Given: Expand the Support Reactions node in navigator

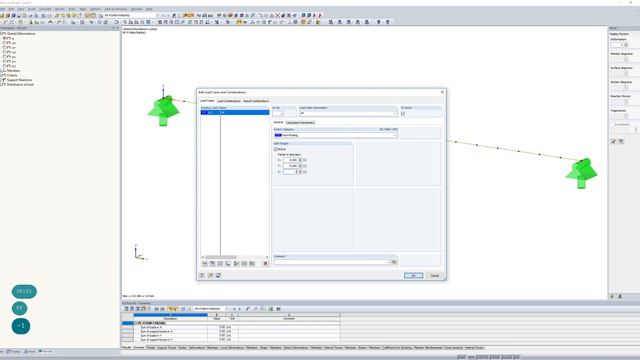Looking at the screenshot, I should point(2,80).
